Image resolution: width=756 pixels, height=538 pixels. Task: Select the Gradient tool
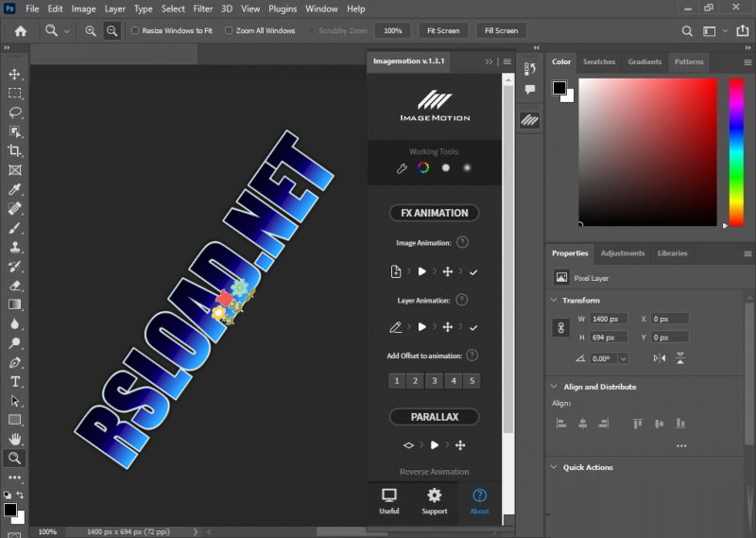(14, 304)
